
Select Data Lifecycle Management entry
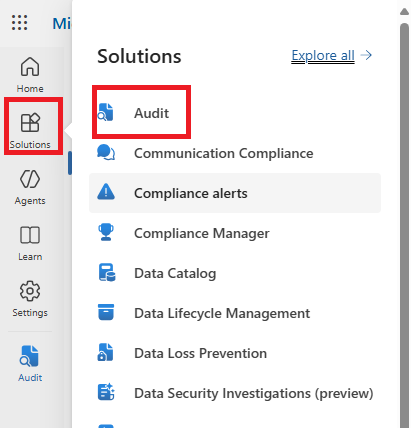coord(222,313)
